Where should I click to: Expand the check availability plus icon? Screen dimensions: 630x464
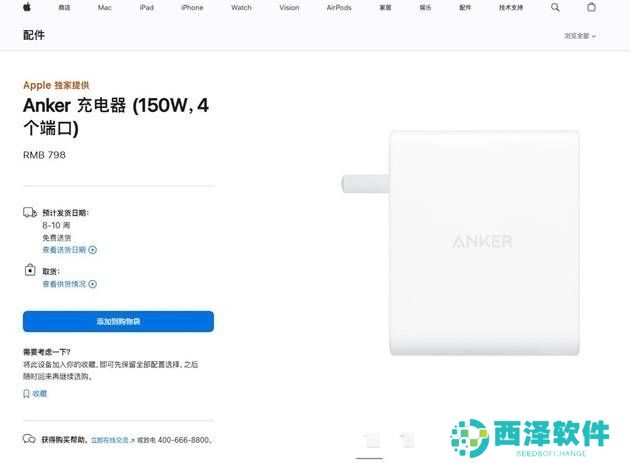pos(92,284)
